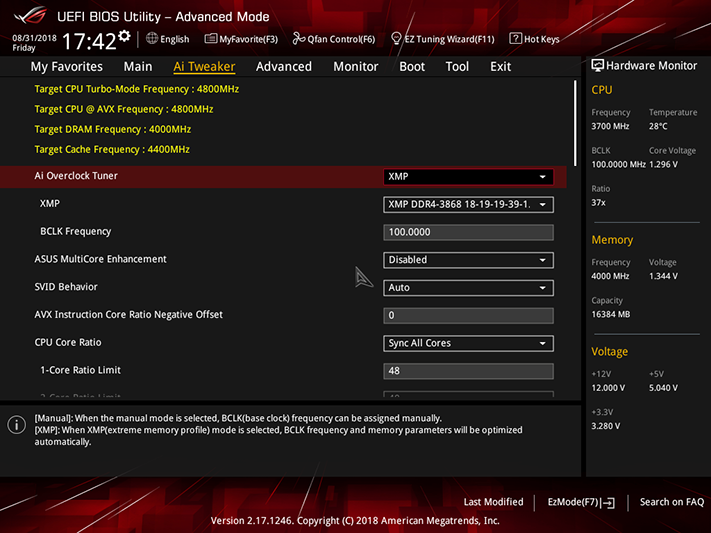Click the ROG logo icon
711x533 pixels.
click(30, 15)
